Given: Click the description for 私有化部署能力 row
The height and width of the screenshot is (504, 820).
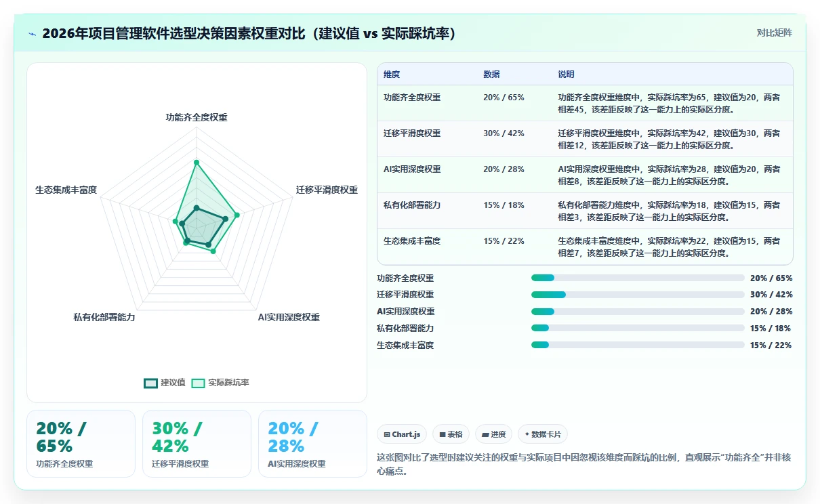Looking at the screenshot, I should 669,211.
